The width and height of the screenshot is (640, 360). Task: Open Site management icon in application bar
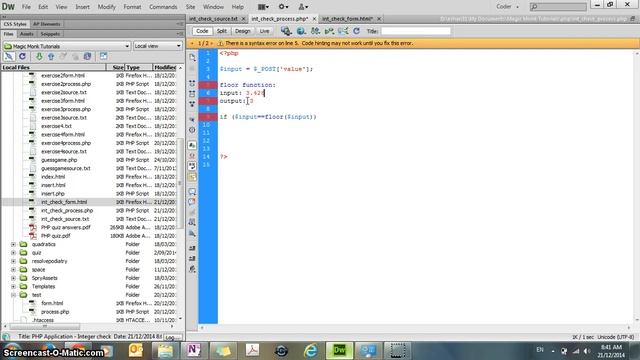coord(303,7)
